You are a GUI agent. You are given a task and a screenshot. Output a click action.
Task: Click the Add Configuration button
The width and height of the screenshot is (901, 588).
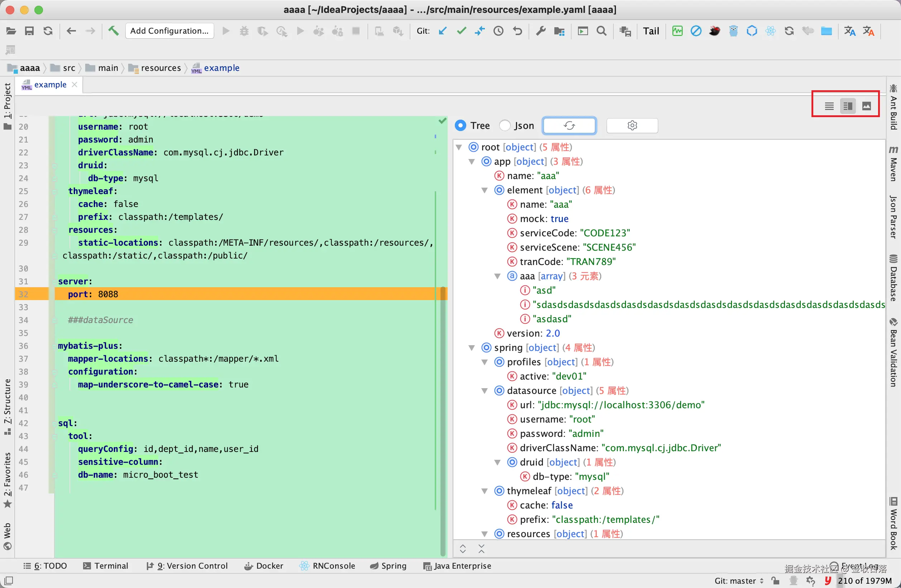tap(170, 31)
